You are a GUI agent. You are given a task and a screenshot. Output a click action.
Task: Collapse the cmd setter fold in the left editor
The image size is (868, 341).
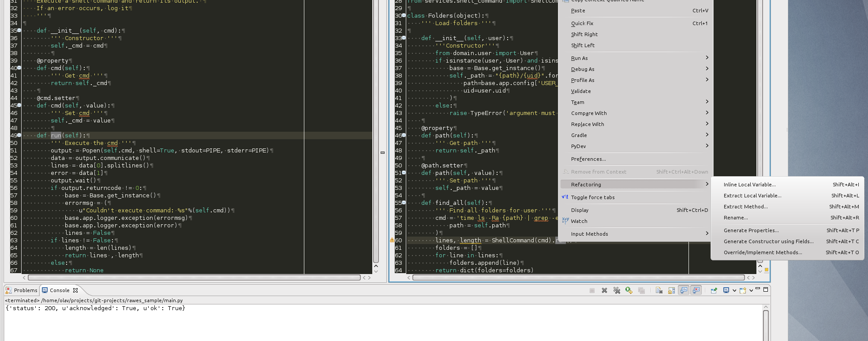pos(19,105)
